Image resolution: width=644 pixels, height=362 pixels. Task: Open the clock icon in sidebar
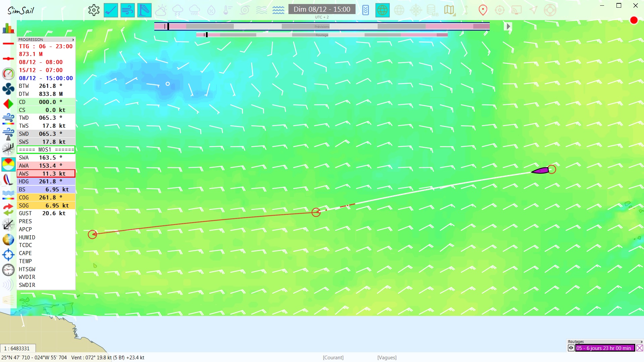[8, 269]
